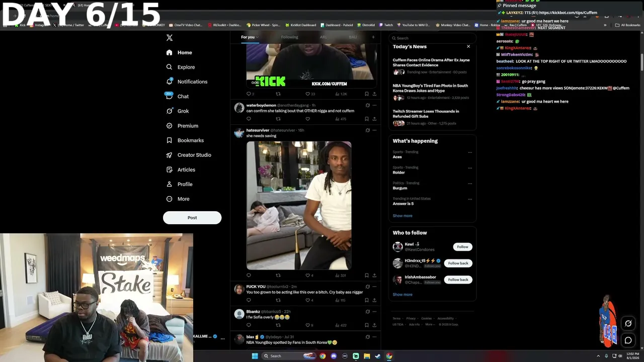Open Steam from the taskbar
The width and height of the screenshot is (644, 362).
click(x=378, y=356)
